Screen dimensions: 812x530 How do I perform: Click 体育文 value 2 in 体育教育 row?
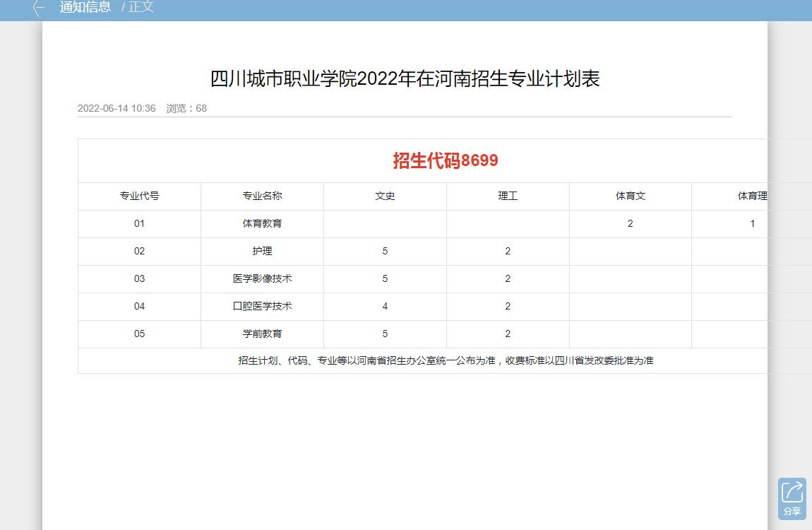coord(631,224)
